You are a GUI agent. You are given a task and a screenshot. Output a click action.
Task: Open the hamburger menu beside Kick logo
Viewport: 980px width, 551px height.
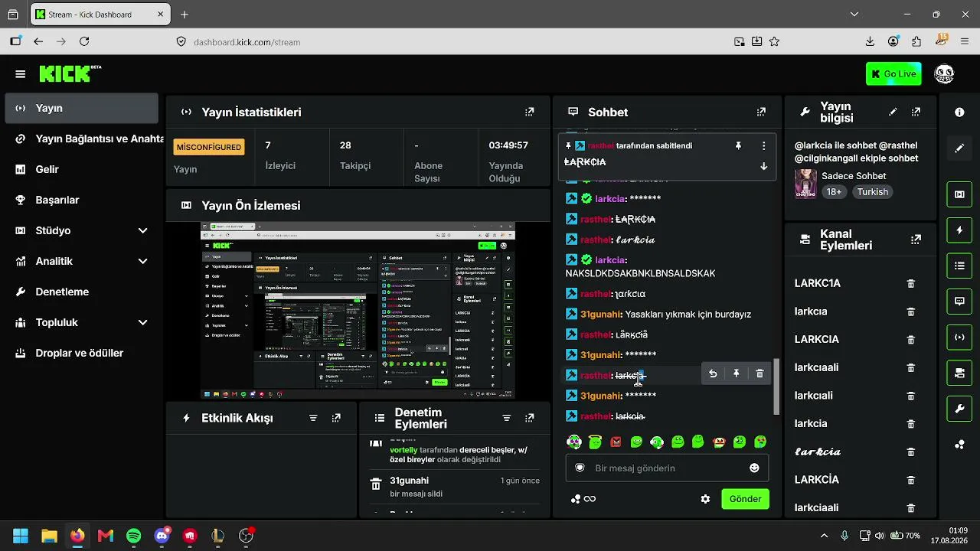(20, 74)
